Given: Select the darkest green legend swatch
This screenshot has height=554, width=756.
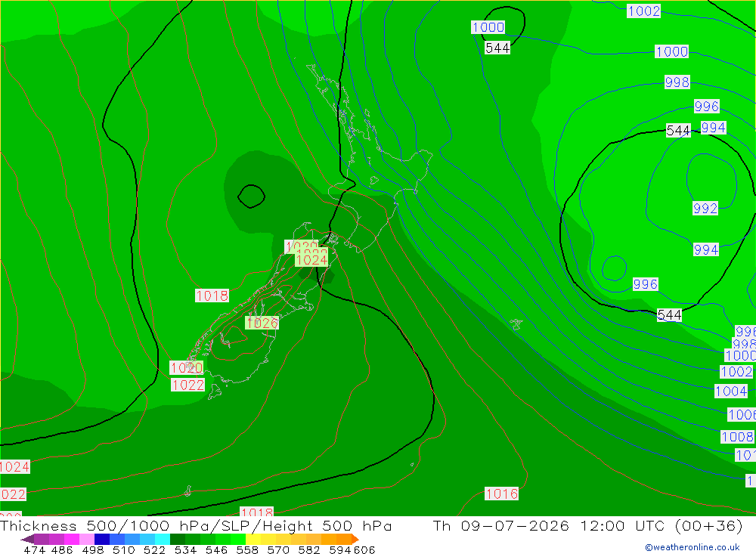Looking at the screenshot, I should tap(178, 539).
